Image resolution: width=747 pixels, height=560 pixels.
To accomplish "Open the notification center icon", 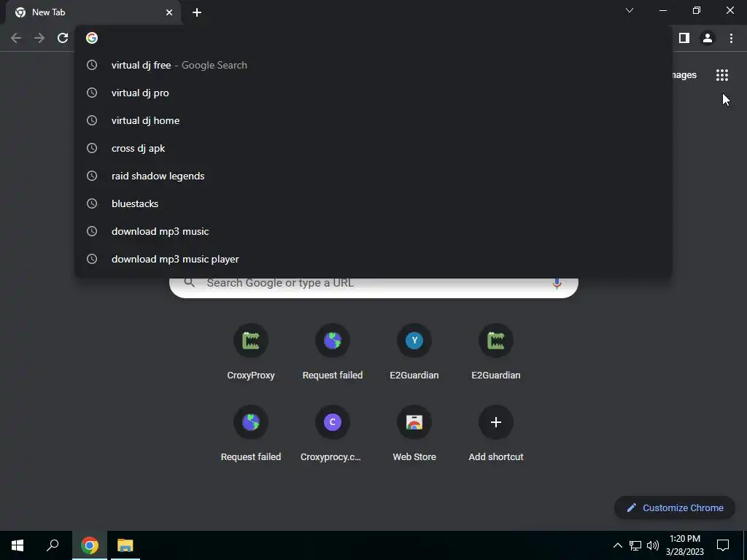I will click(723, 545).
